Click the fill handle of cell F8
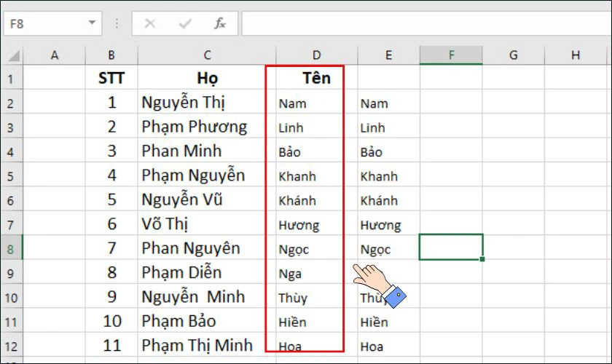The height and width of the screenshot is (364, 612). pos(482,259)
